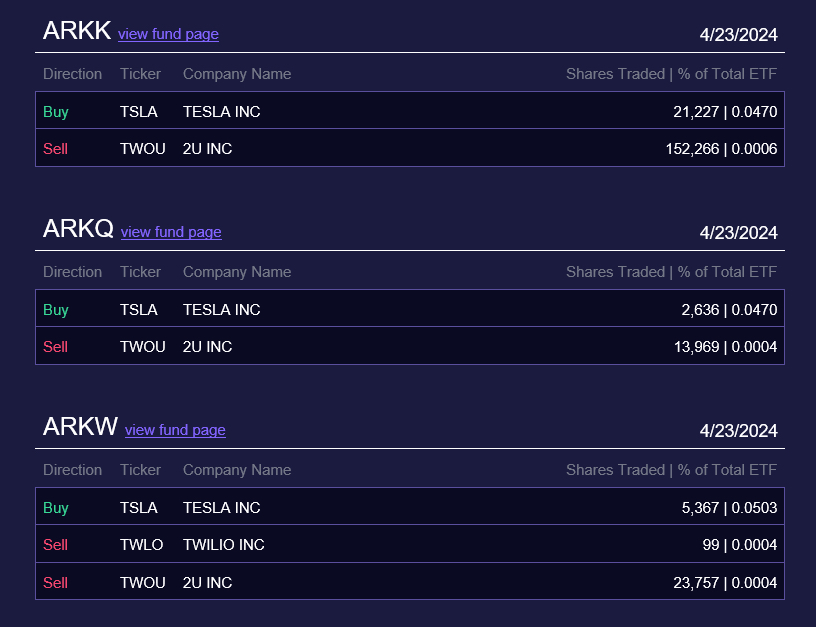Click the Ticker column header under ARKQ
Viewport: 816px width, 627px height.
click(x=140, y=272)
